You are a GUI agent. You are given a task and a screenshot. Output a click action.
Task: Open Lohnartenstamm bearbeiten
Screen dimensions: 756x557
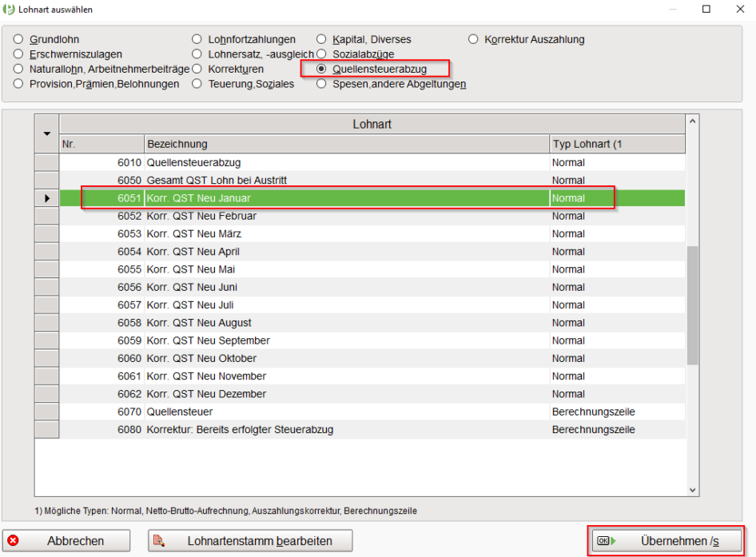250,541
